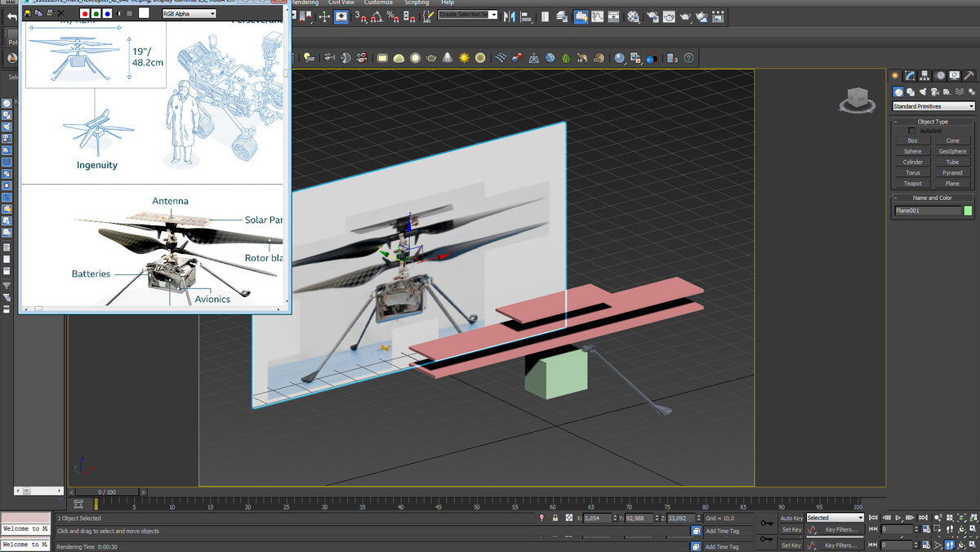Image resolution: width=980 pixels, height=552 pixels.
Task: Click the X coordinate spinner arrows
Action: 614,518
